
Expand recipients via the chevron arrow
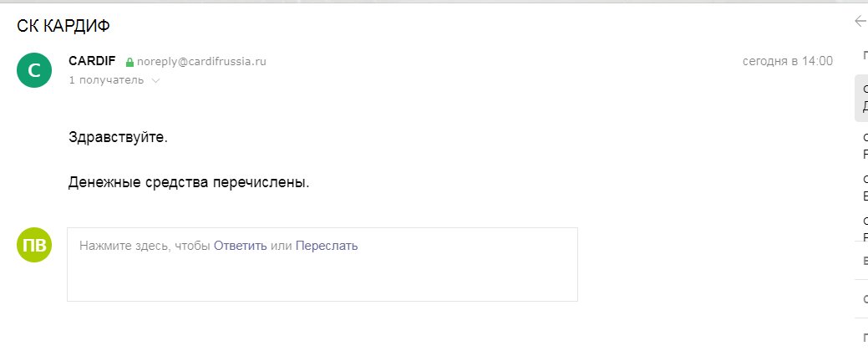click(155, 81)
